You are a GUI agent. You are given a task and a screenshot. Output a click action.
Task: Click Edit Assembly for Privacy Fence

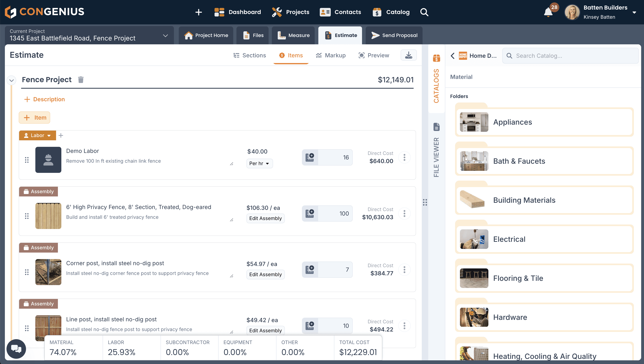265,218
